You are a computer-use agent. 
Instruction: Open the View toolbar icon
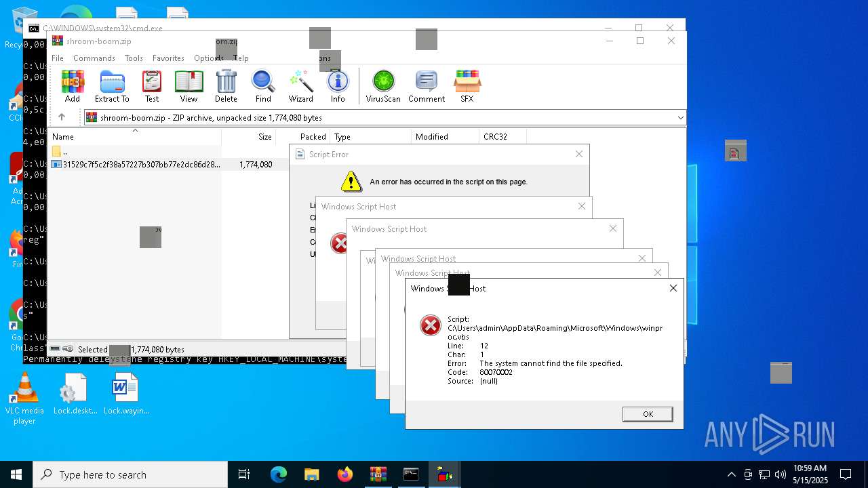[x=189, y=87]
